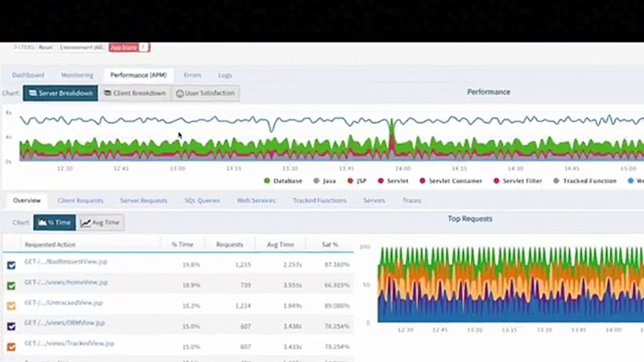The image size is (644, 362).
Task: Uncheck the UntrackedView.jsp row checkbox
Action: [11, 306]
